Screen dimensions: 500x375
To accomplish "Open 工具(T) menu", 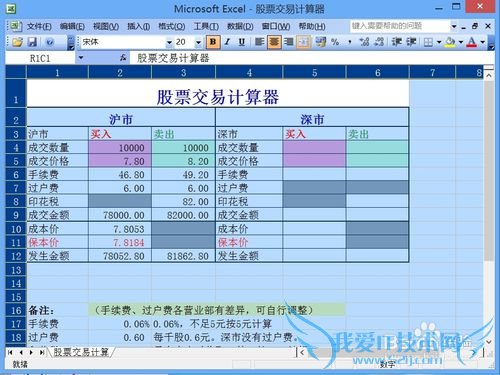I will pos(206,26).
